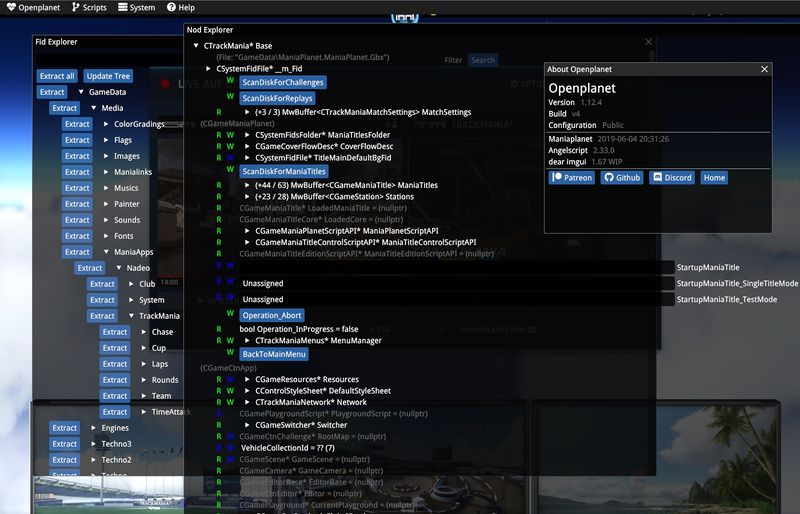Expand the TitleMainDefaultBgFid node

coord(247,158)
